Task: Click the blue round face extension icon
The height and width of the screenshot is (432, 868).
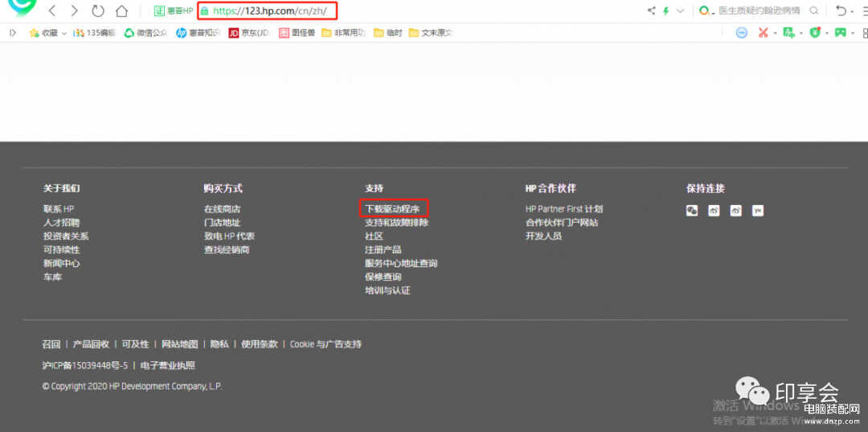Action: (741, 33)
